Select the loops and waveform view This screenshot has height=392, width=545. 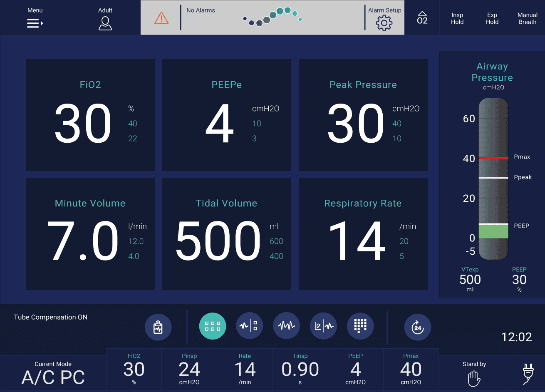point(323,326)
